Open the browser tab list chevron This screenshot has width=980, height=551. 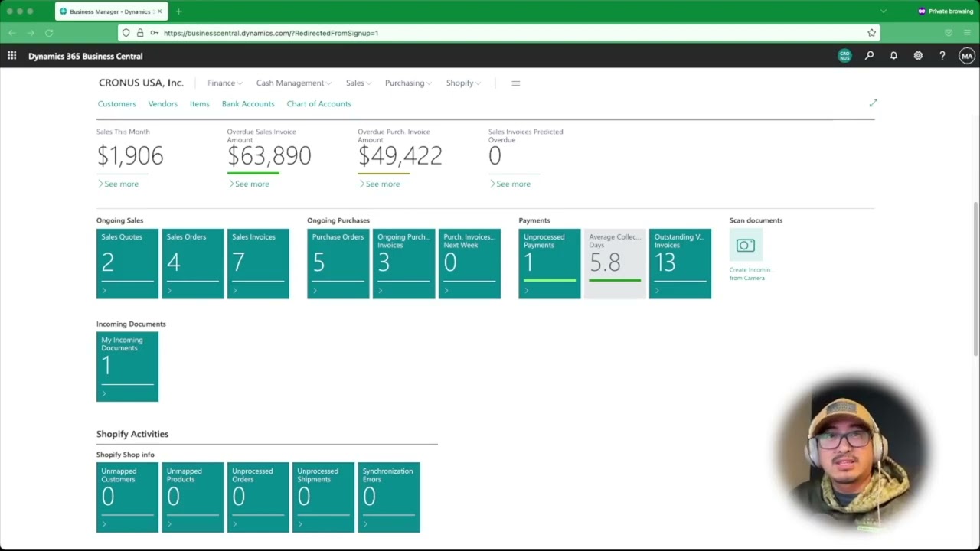[x=884, y=11]
